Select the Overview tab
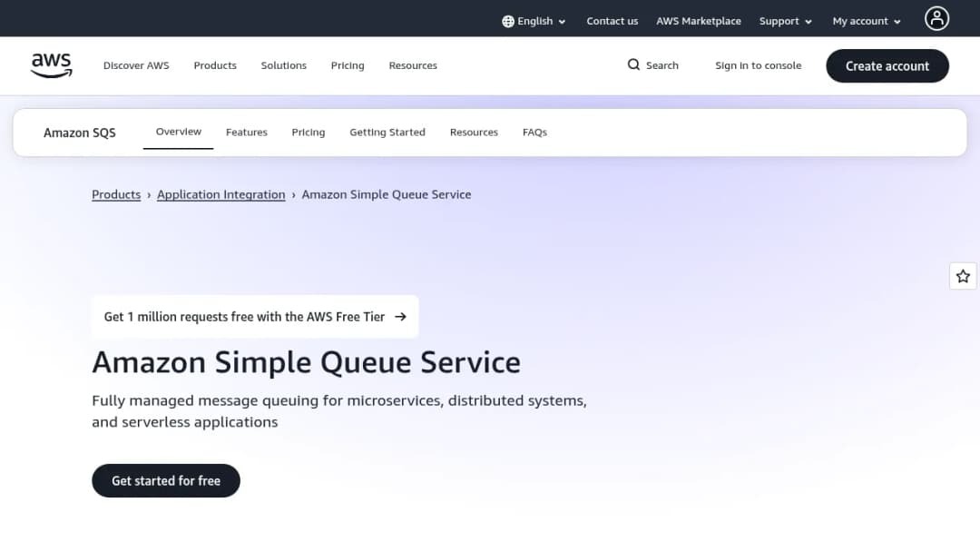Image resolution: width=980 pixels, height=552 pixels. [x=178, y=132]
